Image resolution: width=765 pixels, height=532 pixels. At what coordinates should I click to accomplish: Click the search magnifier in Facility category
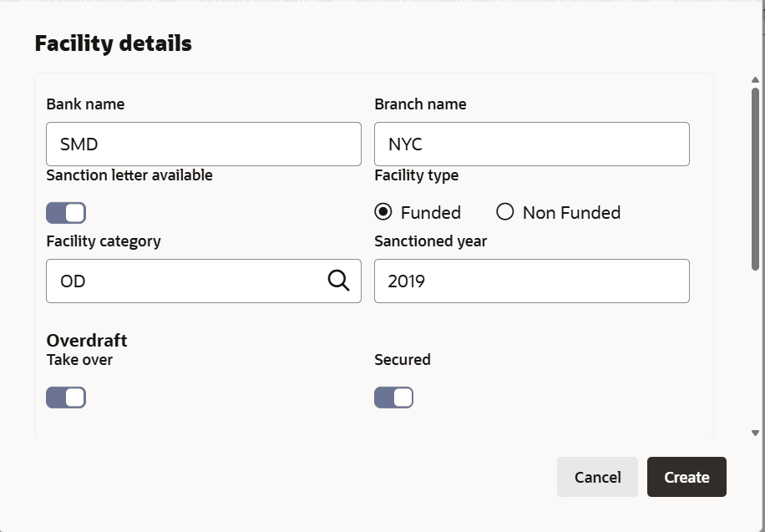pos(338,281)
